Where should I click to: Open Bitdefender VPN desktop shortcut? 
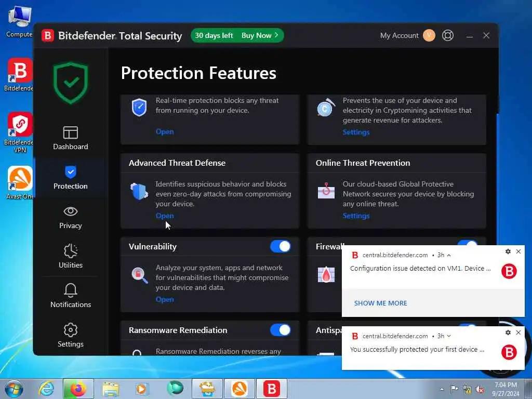click(x=19, y=132)
